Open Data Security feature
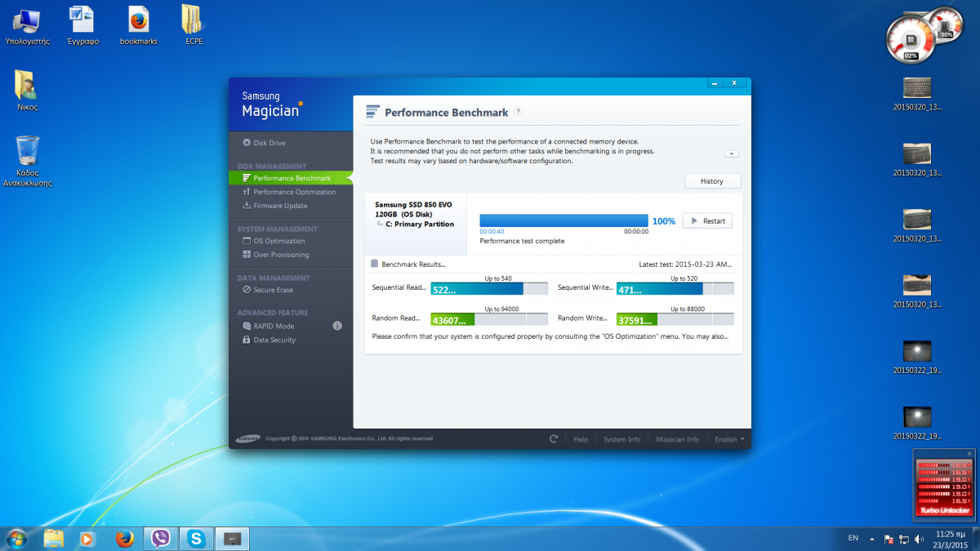980x551 pixels. pyautogui.click(x=269, y=340)
